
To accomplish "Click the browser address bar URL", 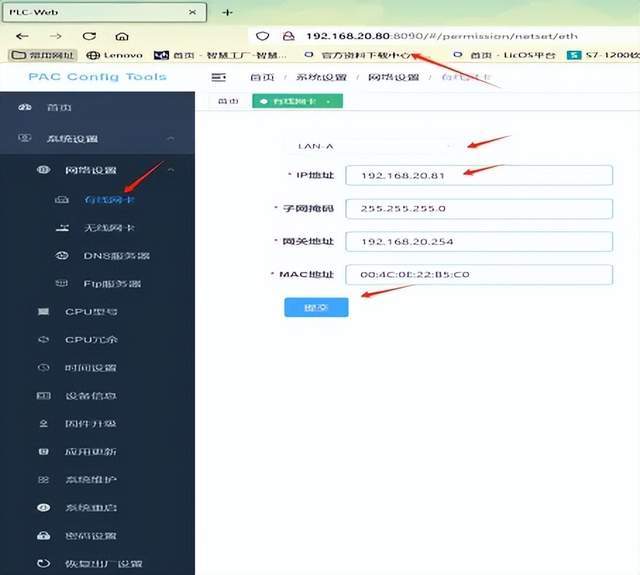I will tap(442, 36).
